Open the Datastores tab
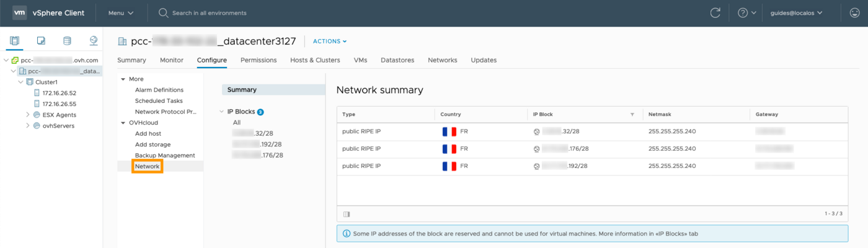868x248 pixels. [397, 60]
